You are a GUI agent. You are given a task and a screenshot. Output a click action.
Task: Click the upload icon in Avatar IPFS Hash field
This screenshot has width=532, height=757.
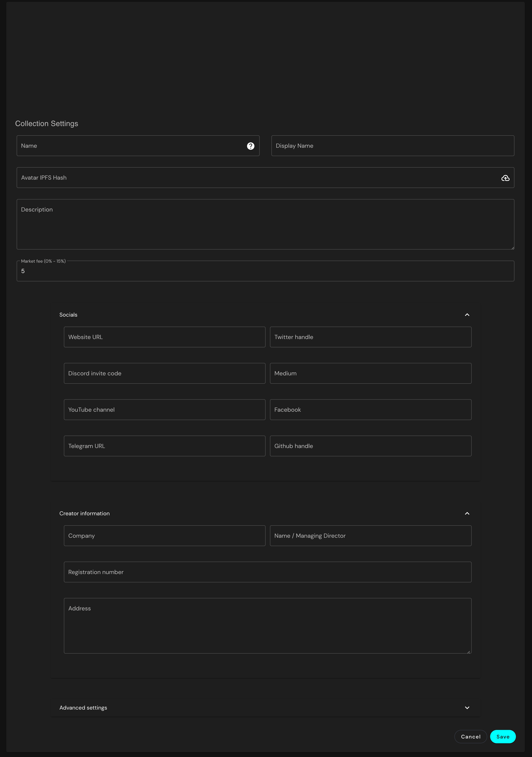coord(505,178)
